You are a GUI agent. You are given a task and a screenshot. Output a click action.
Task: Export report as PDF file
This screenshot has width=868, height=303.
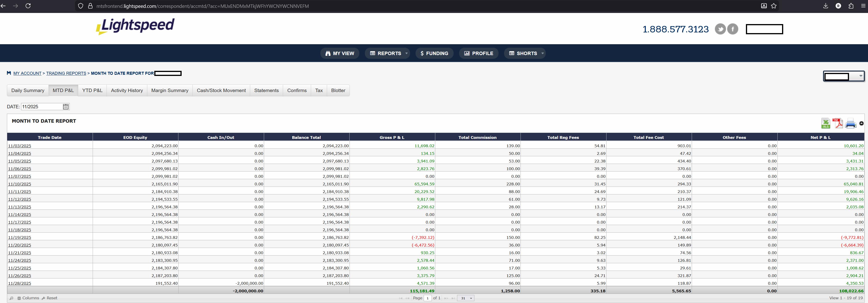pos(837,123)
